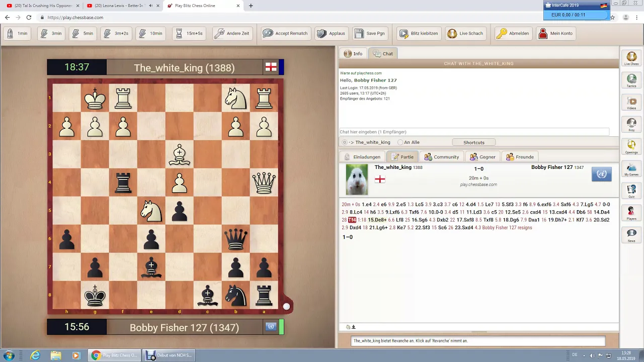Click the white queen on the board

tap(264, 183)
